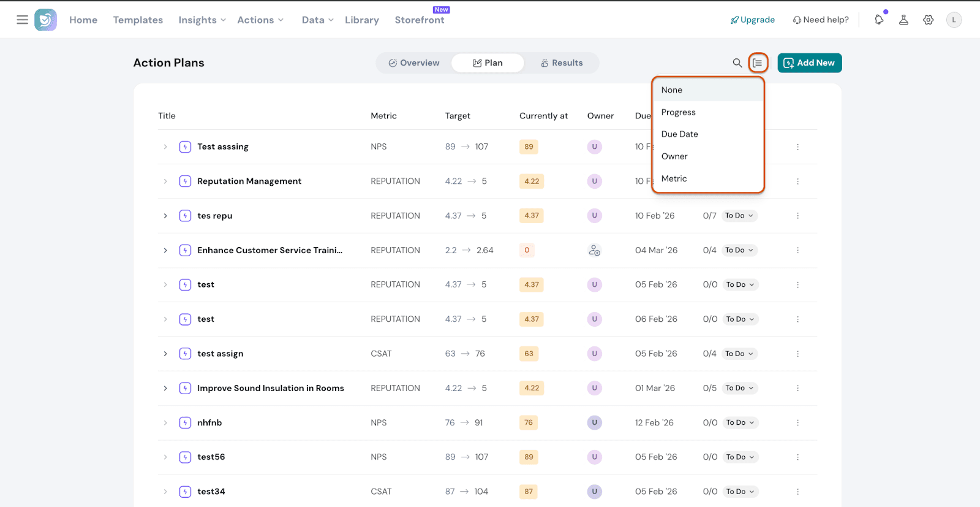Screen dimensions: 980x507
Task: Click unassigned owner icon for Enhance Customer Service
Action: (594, 250)
